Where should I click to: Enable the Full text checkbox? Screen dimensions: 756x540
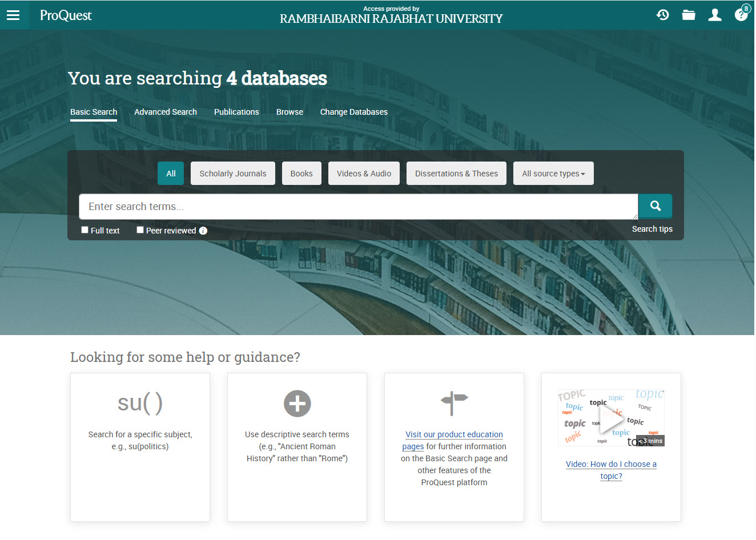click(85, 230)
